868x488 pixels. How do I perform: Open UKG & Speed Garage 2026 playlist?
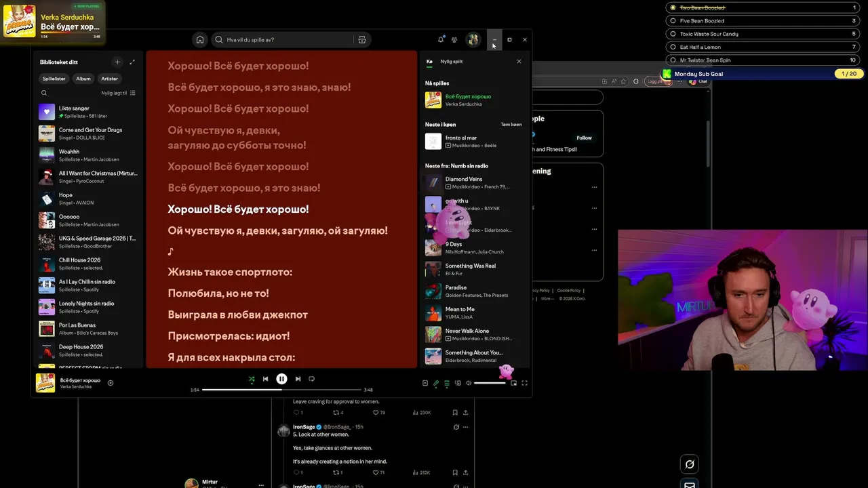click(x=88, y=242)
